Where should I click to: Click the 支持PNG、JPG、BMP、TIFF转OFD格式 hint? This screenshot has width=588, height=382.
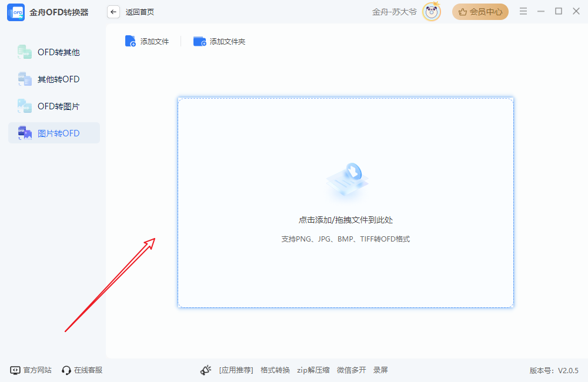click(x=346, y=239)
